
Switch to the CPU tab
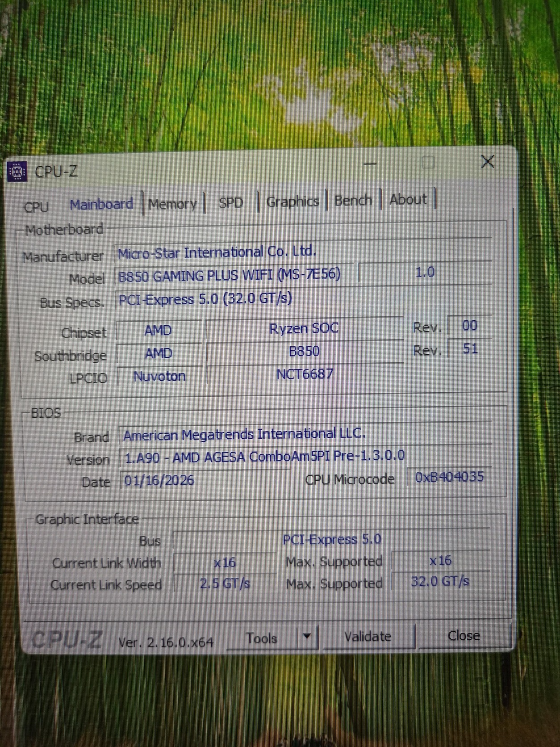pos(36,207)
